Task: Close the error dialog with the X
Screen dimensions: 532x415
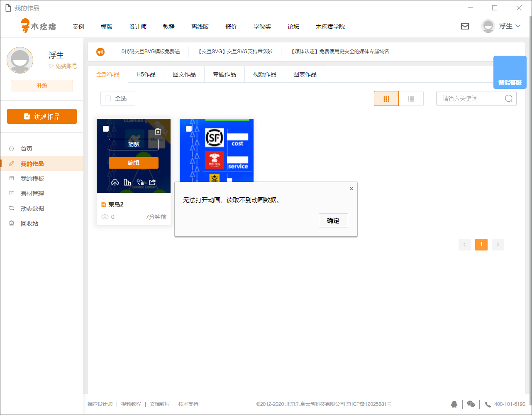Action: [x=351, y=189]
